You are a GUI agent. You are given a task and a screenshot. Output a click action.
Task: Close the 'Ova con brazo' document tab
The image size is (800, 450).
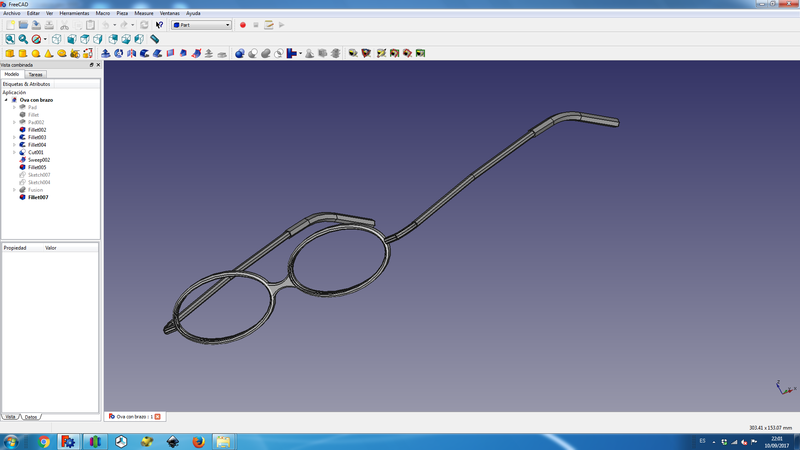click(158, 417)
